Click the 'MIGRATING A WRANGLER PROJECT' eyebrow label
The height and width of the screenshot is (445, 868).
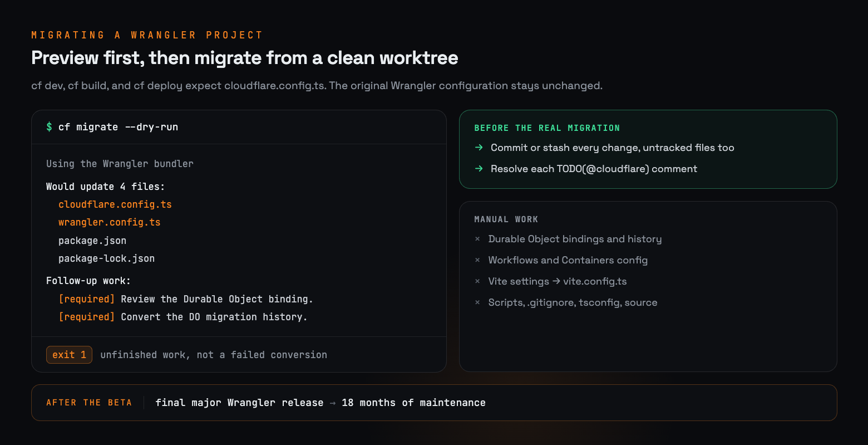[x=147, y=35]
